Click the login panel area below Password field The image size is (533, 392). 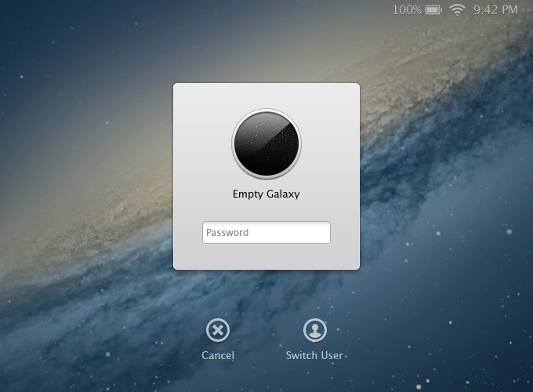(266, 257)
